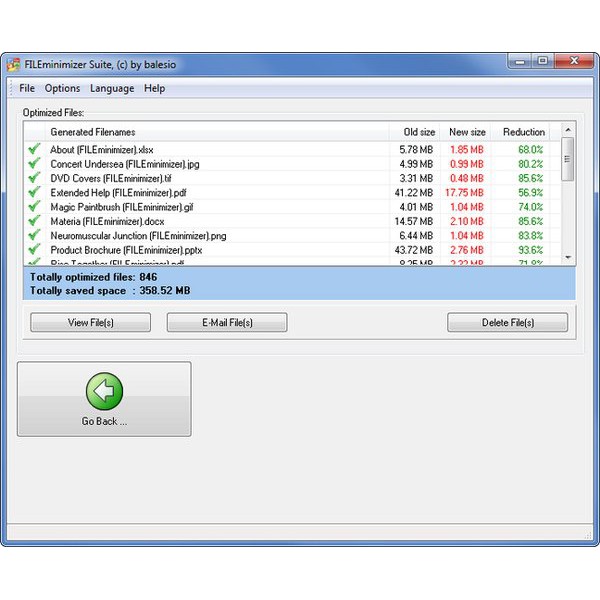Click old size value 43.72 MB
Viewport: 600px width, 600px height.
(x=414, y=250)
